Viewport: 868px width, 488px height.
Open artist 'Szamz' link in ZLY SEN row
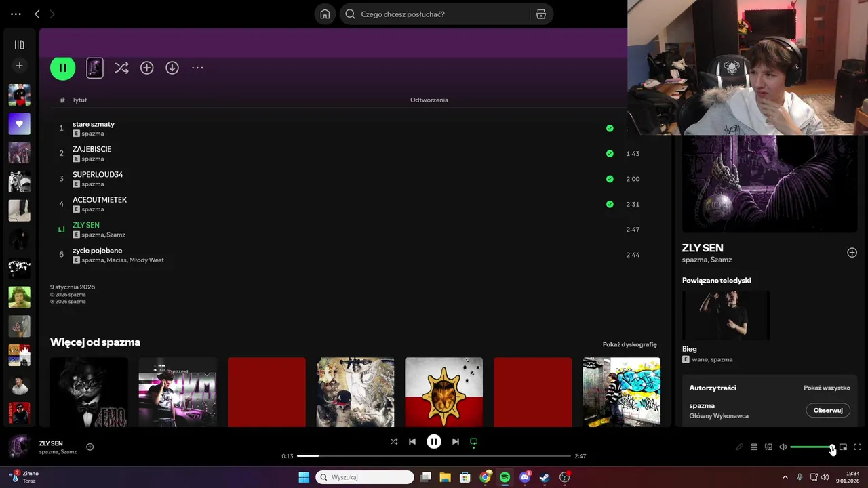(116, 235)
